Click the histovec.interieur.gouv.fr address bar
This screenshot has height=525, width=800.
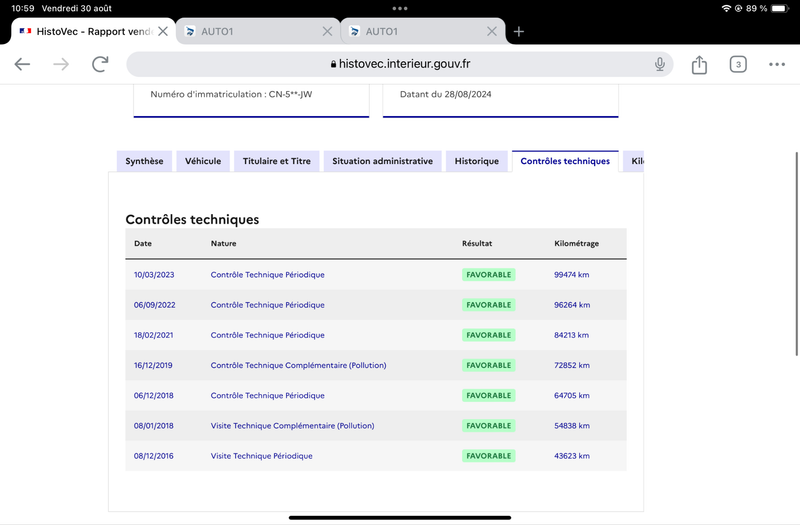click(x=399, y=64)
